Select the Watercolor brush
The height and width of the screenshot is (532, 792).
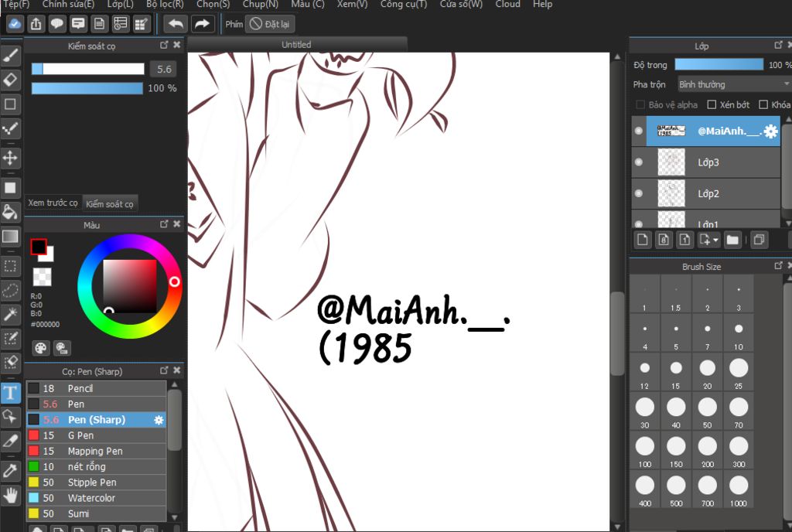[x=96, y=498]
